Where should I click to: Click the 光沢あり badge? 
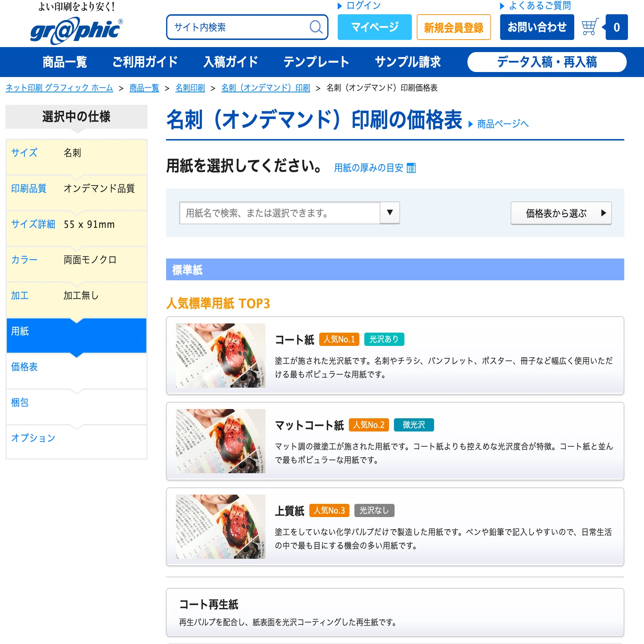tap(384, 339)
